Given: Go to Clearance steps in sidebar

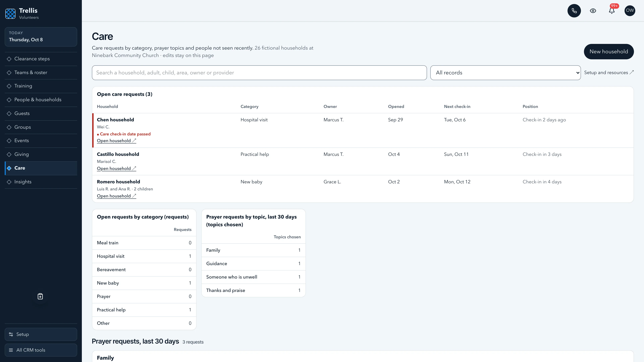Looking at the screenshot, I should [41, 59].
